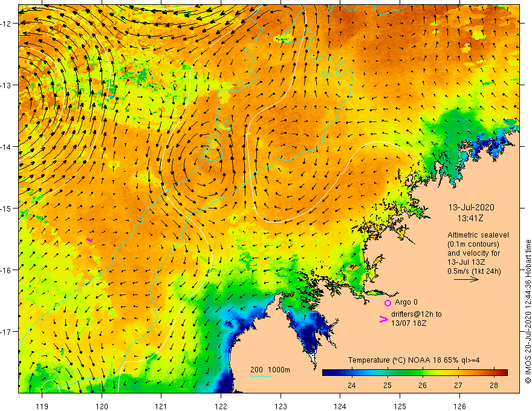Click the temperature color bar
This screenshot has height=411, width=532.
(415, 372)
